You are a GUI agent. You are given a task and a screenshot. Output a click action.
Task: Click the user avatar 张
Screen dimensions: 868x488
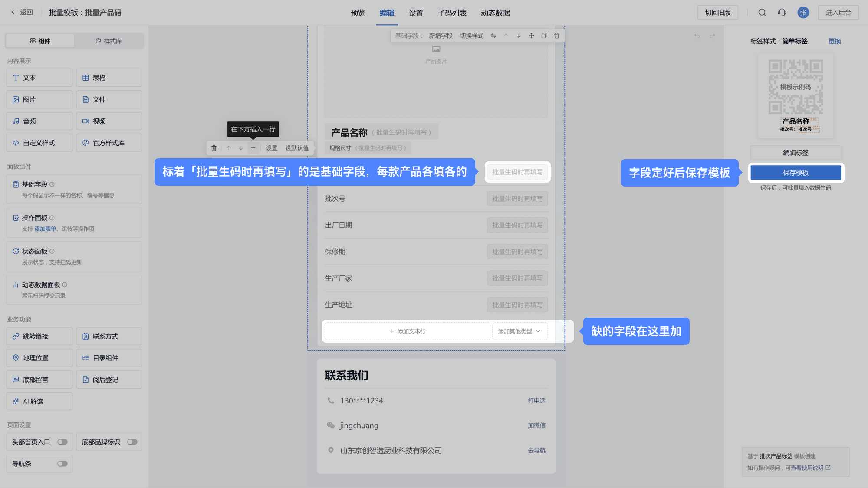803,13
